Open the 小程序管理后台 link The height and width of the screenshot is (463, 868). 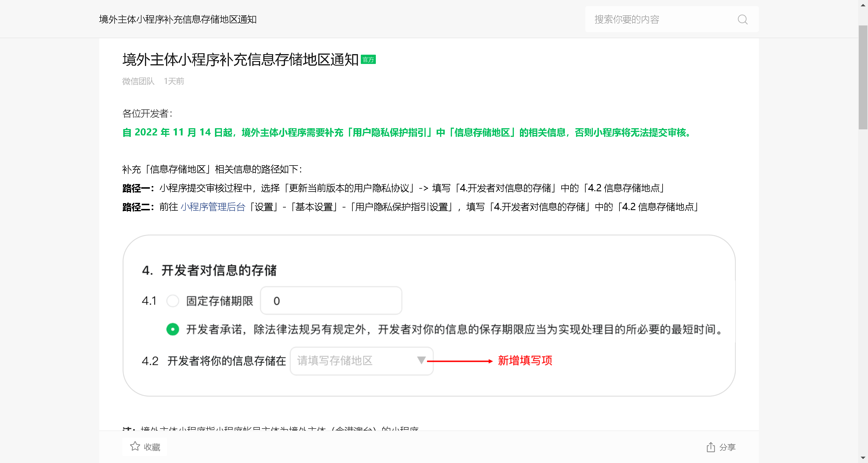pos(213,207)
